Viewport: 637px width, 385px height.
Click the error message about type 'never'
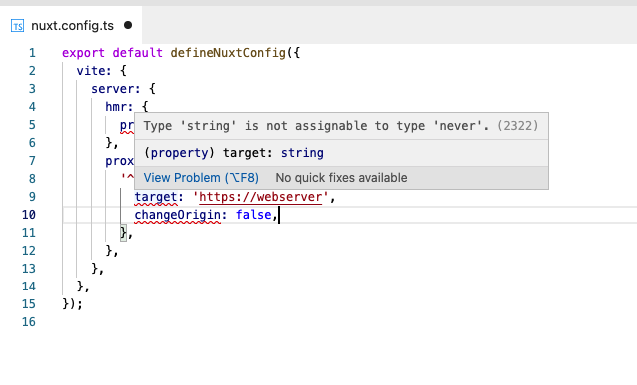click(x=316, y=126)
